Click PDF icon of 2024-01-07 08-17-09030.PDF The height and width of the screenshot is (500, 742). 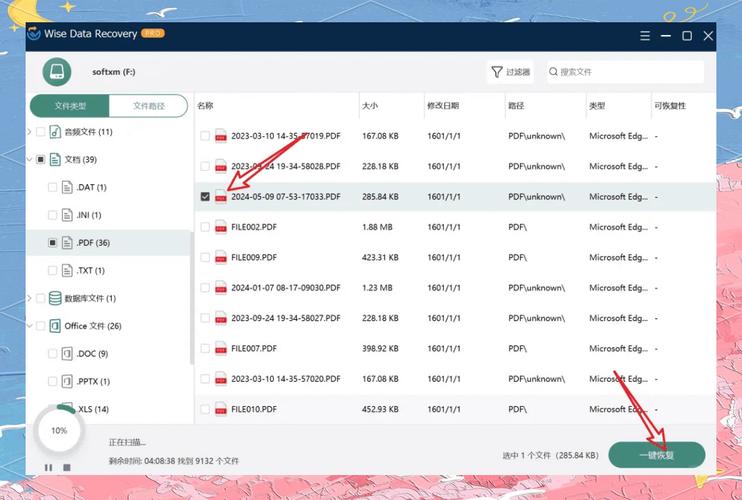(221, 288)
